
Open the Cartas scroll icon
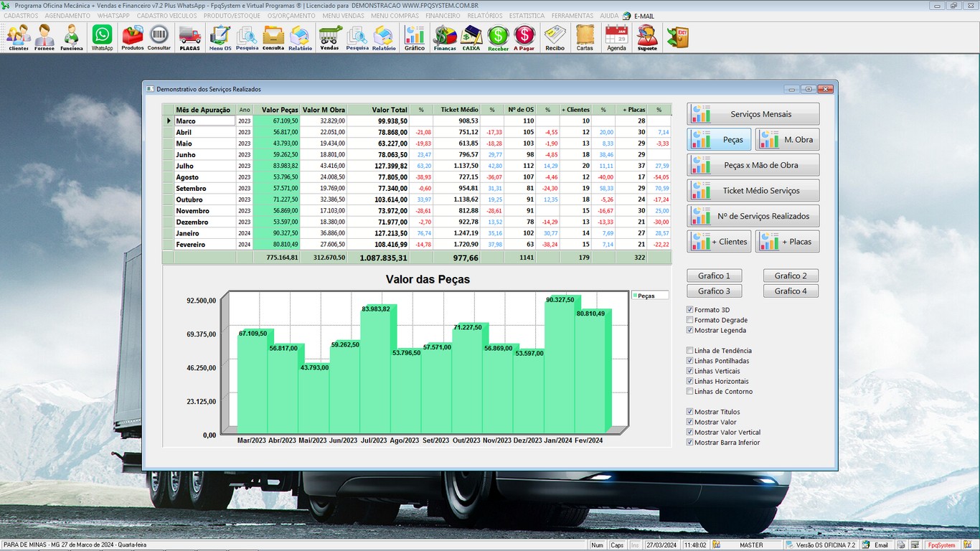[x=585, y=37]
